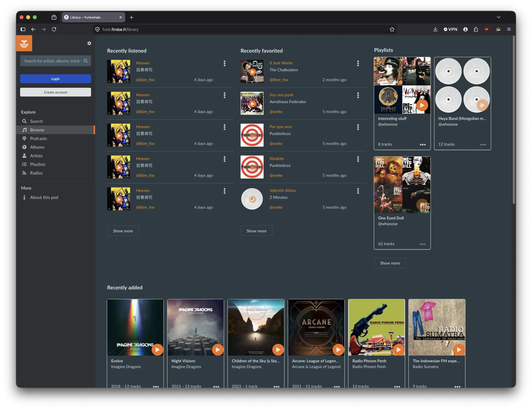This screenshot has height=409, width=532.
Task: Bookmark this page with star icon
Action: click(x=392, y=29)
